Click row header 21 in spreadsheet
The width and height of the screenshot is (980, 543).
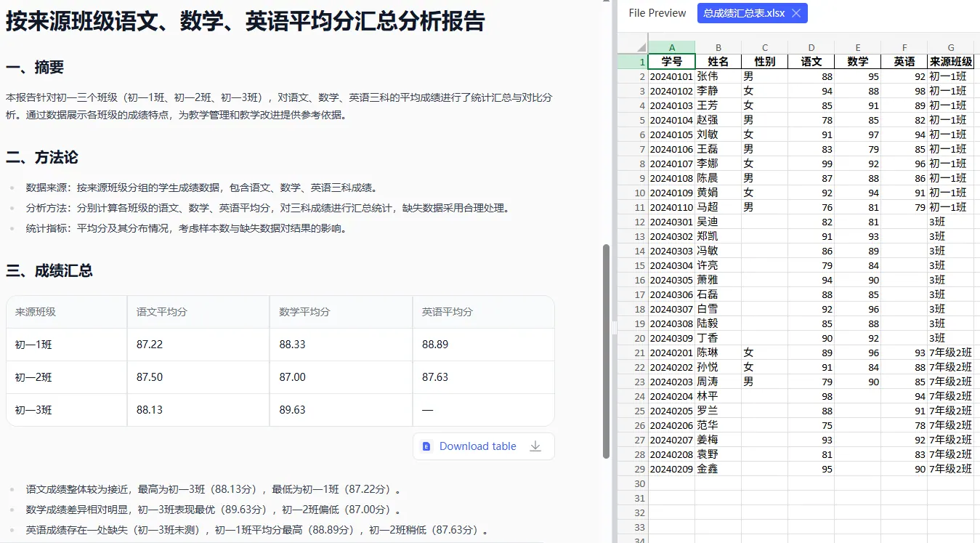pyautogui.click(x=633, y=353)
